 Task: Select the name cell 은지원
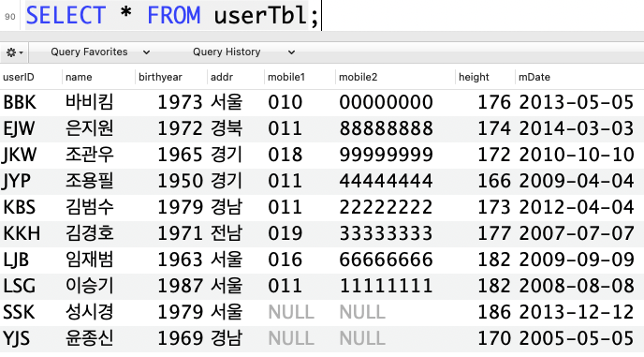tap(89, 128)
